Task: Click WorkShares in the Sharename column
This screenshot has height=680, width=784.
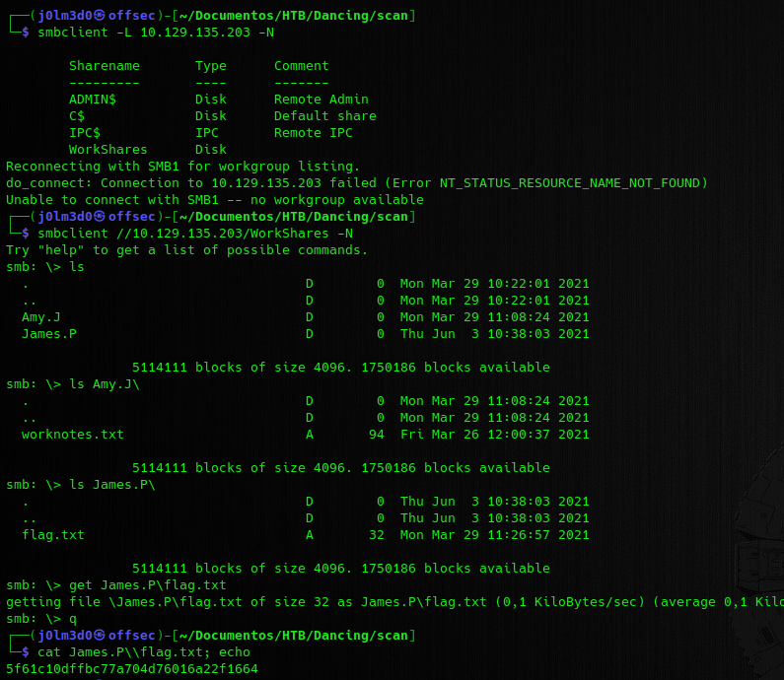Action: click(107, 150)
